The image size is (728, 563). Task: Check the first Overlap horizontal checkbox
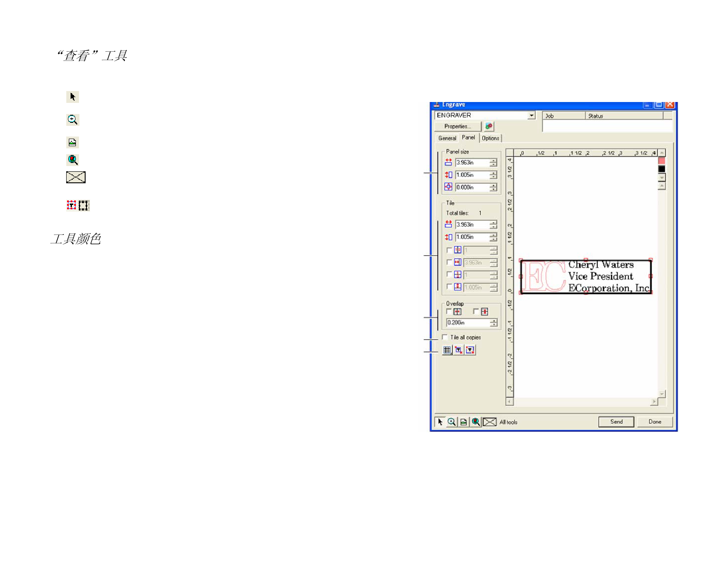click(x=449, y=312)
